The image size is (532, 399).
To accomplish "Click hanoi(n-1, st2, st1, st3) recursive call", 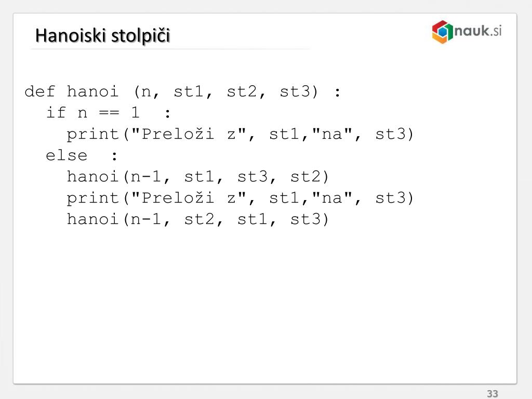I will [x=198, y=220].
